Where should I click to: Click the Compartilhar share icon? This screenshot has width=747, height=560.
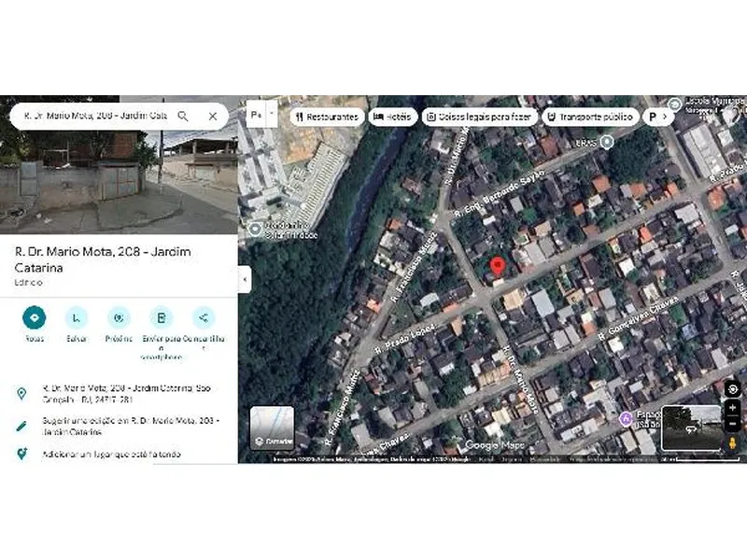204,317
